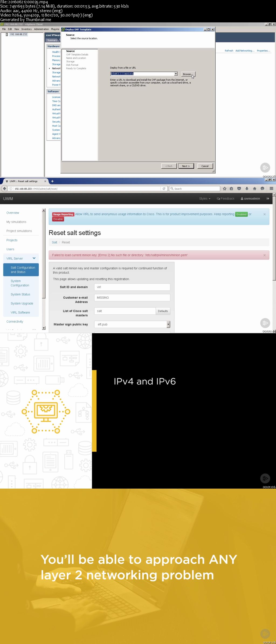Screen dimensions: 276x644
Task: Open System Upgrade in sidebar
Action: pyautogui.click(x=22, y=304)
